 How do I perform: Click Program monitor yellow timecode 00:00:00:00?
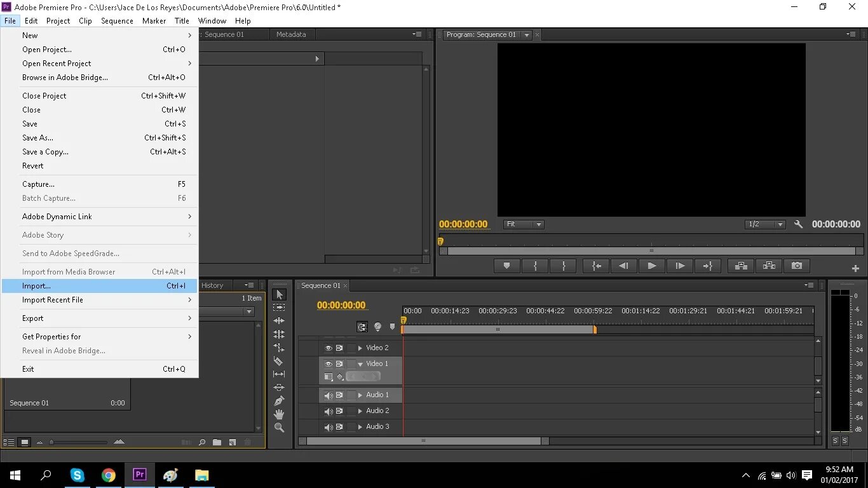click(463, 224)
